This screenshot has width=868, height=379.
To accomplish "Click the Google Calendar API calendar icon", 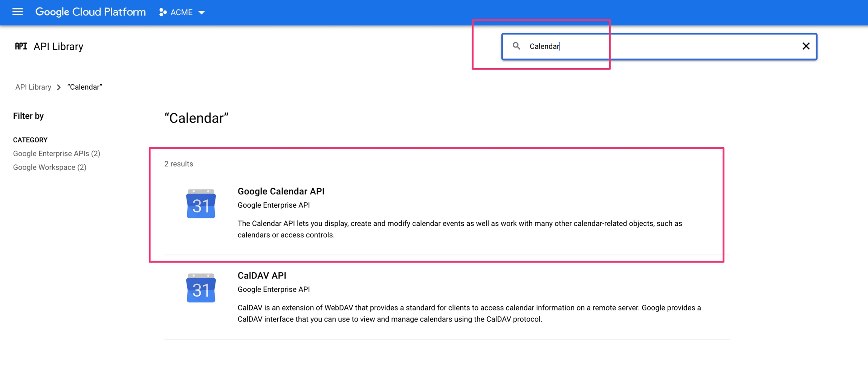I will click(201, 204).
